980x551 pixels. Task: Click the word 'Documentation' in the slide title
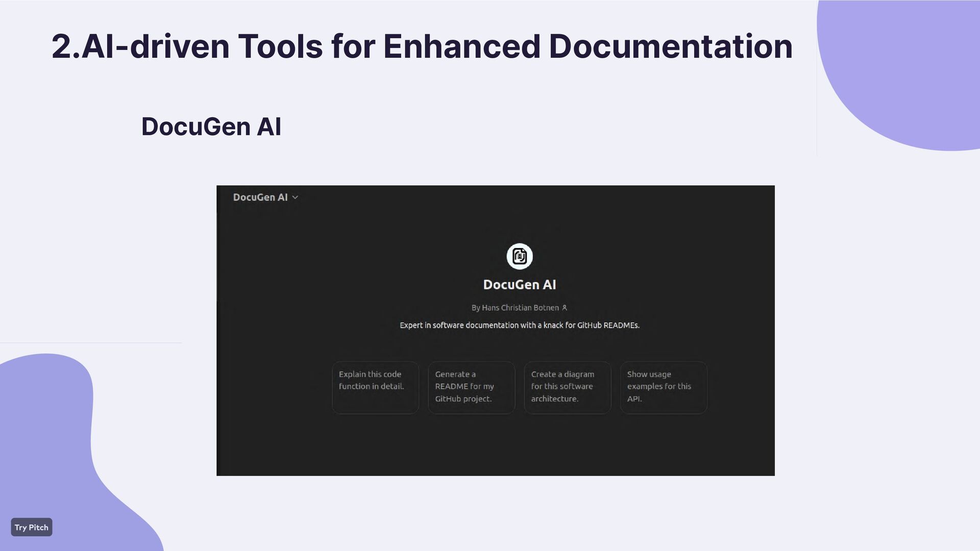(x=670, y=46)
